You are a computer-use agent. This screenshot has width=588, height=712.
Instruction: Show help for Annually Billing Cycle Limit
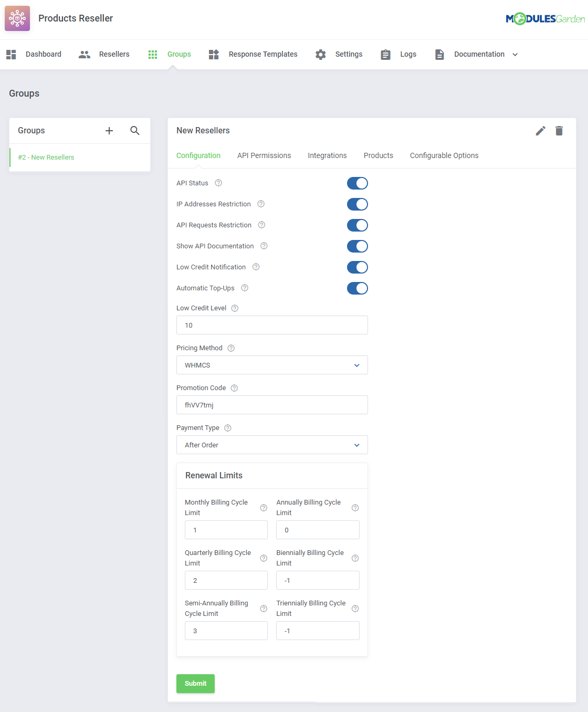(355, 508)
